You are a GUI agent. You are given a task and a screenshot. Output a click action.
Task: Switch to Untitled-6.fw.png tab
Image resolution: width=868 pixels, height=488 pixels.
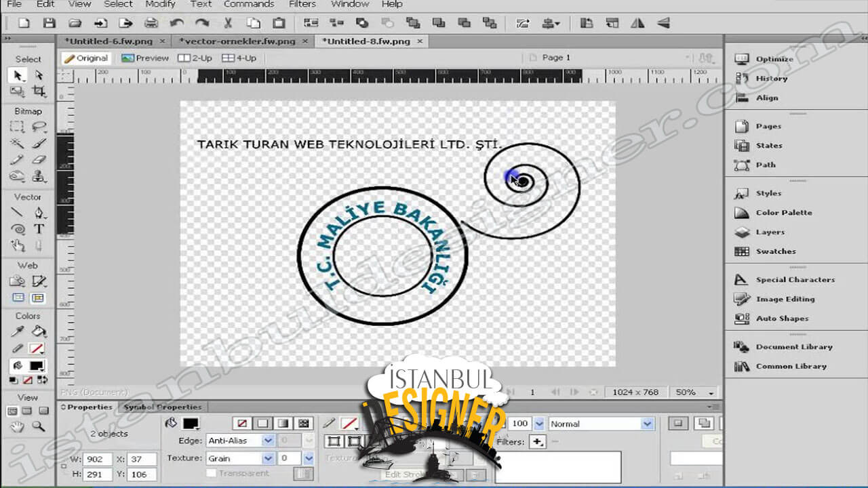click(x=108, y=41)
